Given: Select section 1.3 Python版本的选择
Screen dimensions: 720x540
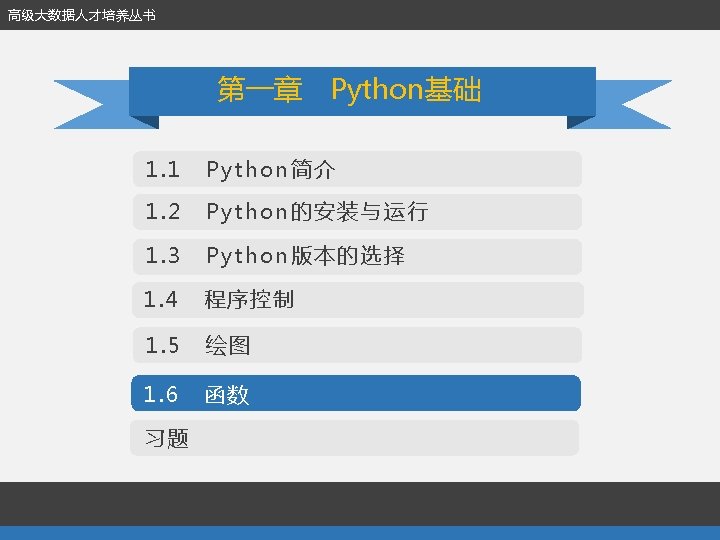Looking at the screenshot, I should [357, 256].
